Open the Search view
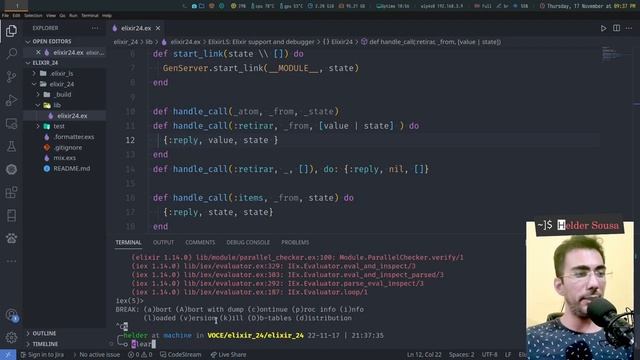This screenshot has width=640, height=360. coord(11,53)
